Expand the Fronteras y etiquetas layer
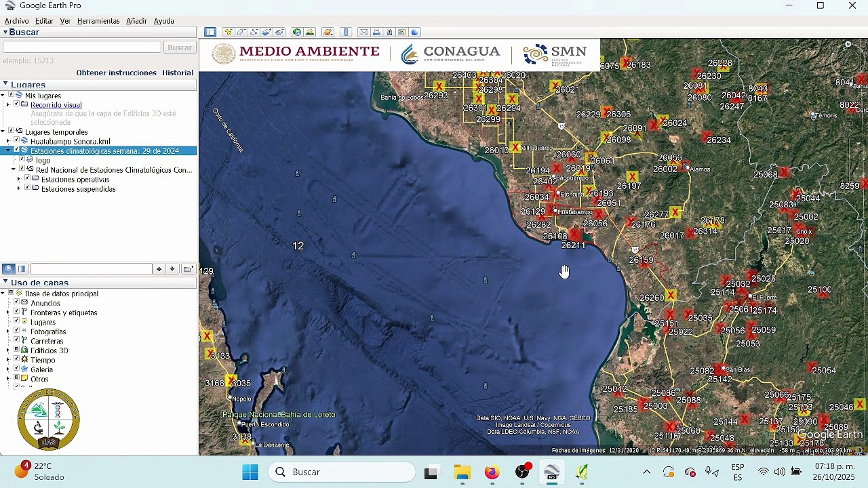 8,312
